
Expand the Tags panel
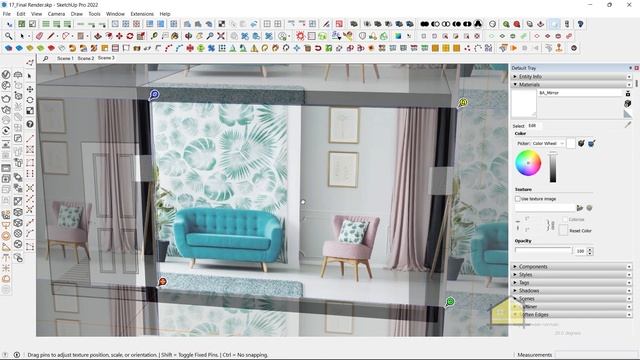pos(571,282)
